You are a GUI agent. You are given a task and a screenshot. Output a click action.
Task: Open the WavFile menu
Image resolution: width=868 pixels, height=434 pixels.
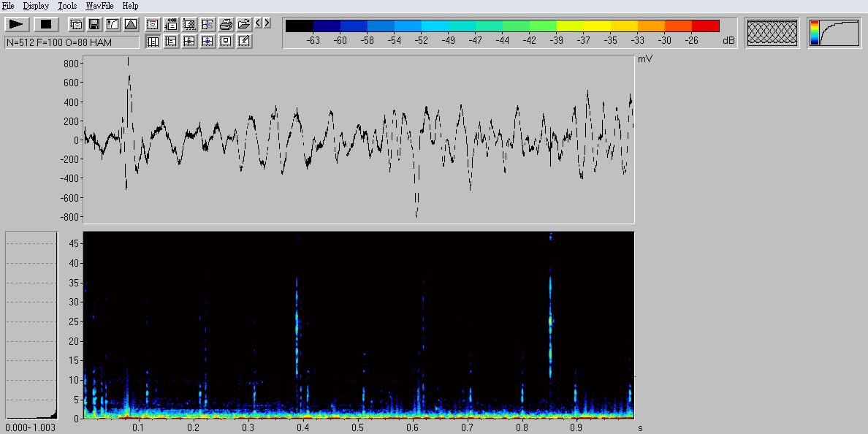click(99, 6)
